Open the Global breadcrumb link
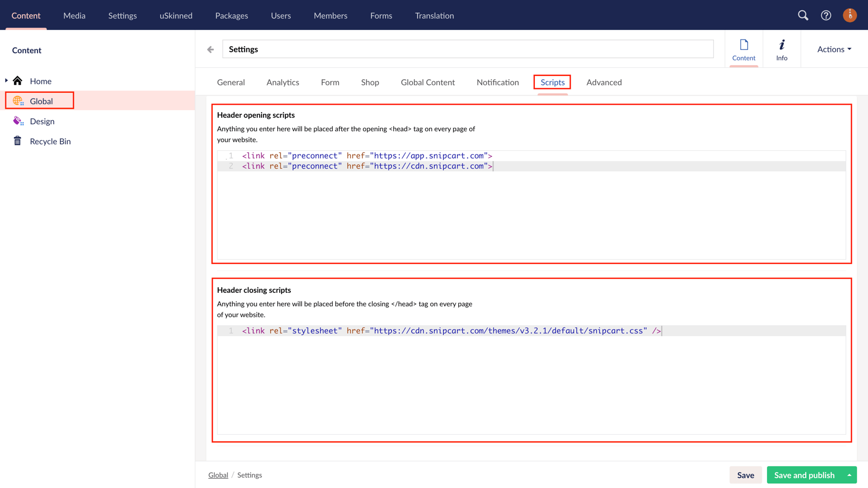This screenshot has width=868, height=488. (x=218, y=474)
